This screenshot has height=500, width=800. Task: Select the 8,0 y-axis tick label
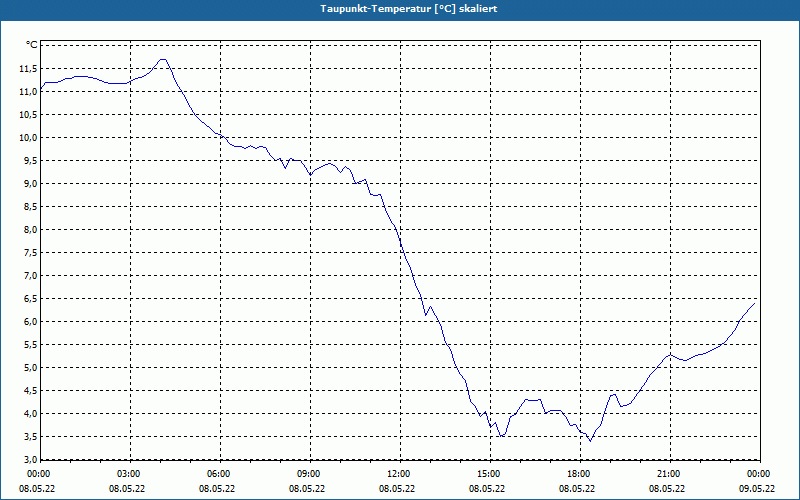(30, 230)
